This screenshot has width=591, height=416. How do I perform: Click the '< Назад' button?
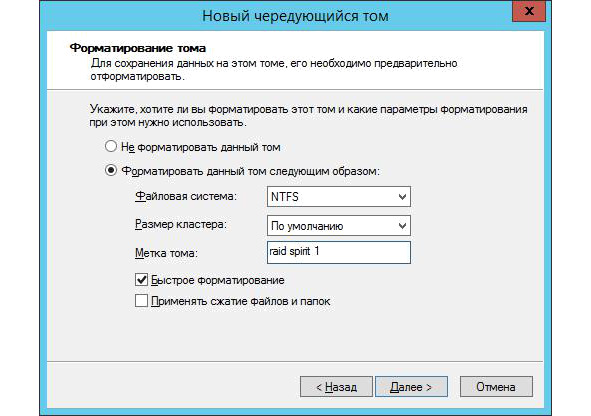336,387
